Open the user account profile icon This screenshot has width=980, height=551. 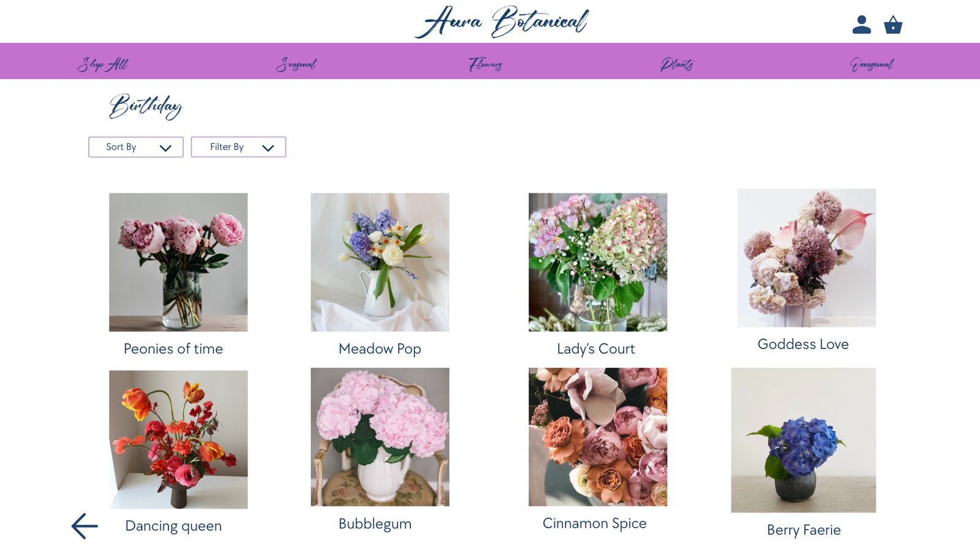click(861, 24)
